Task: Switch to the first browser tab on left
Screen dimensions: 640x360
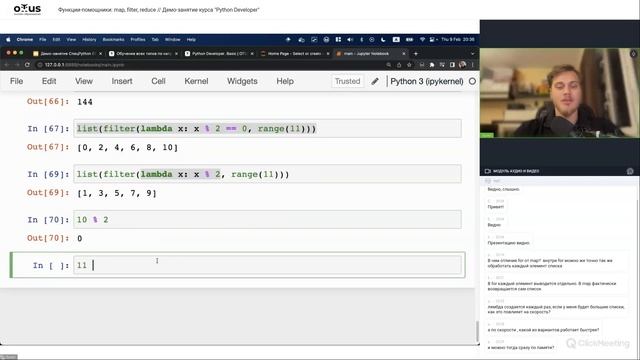Action: [67, 53]
